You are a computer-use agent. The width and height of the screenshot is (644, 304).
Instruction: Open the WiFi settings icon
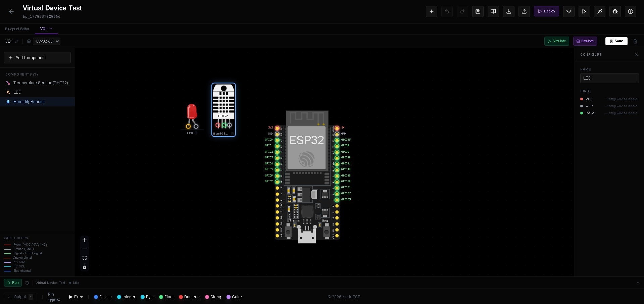[569, 11]
